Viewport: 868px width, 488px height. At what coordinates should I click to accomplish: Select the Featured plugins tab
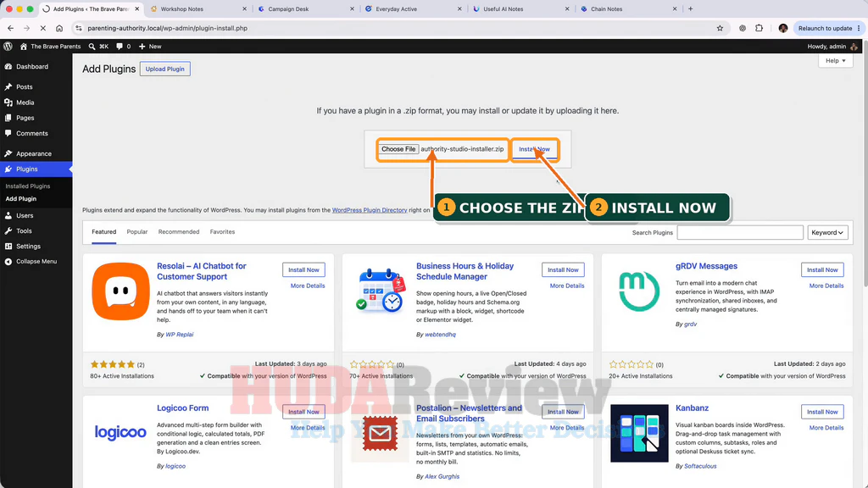(x=104, y=232)
